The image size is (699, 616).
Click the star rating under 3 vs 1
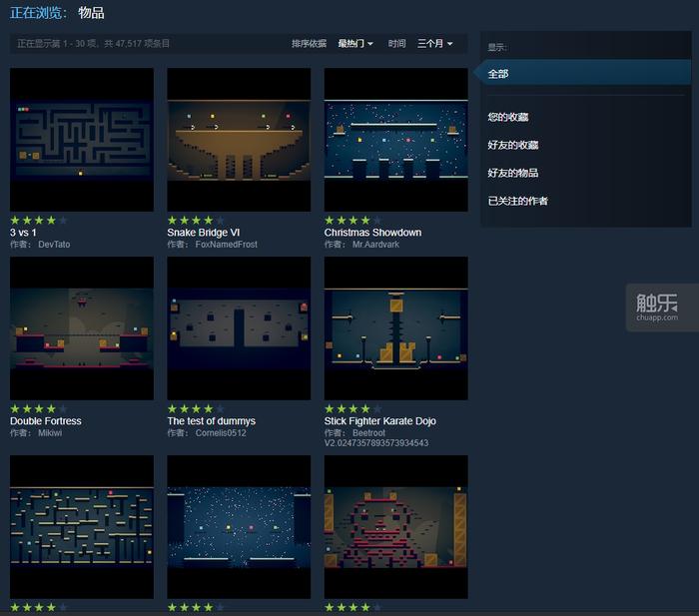tap(39, 220)
